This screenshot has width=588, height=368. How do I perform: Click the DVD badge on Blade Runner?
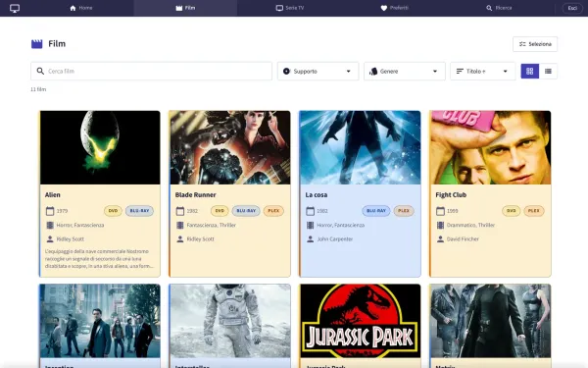[x=220, y=211]
